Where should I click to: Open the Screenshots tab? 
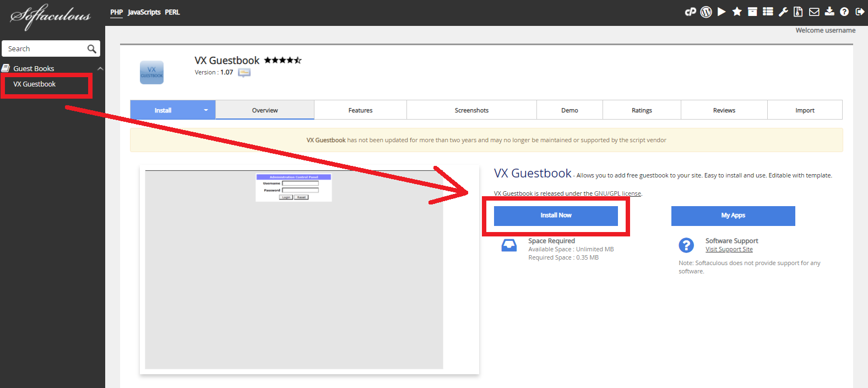click(471, 110)
